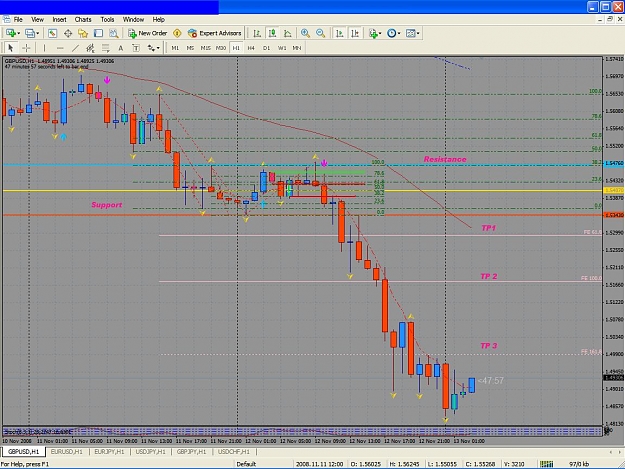Switch chart type to Bar Chart
The height and width of the screenshot is (469, 625).
click(257, 33)
